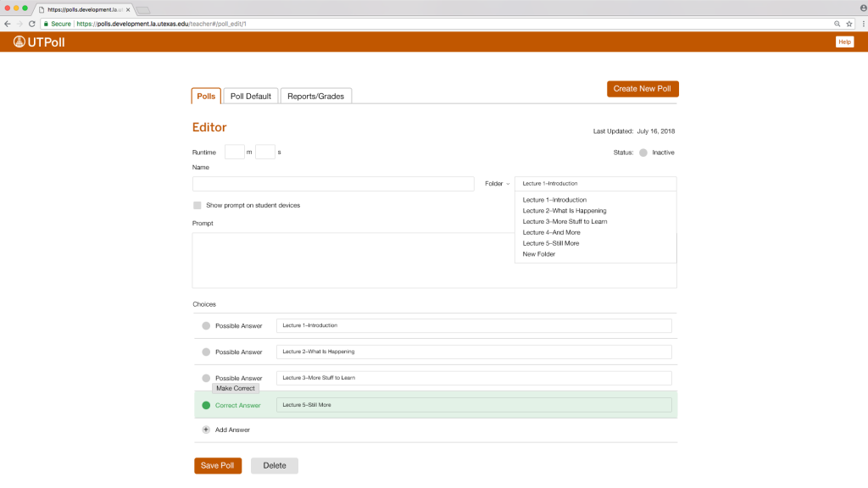
Task: Select radio for Lecture 2–What Is Happening answer
Action: (206, 352)
